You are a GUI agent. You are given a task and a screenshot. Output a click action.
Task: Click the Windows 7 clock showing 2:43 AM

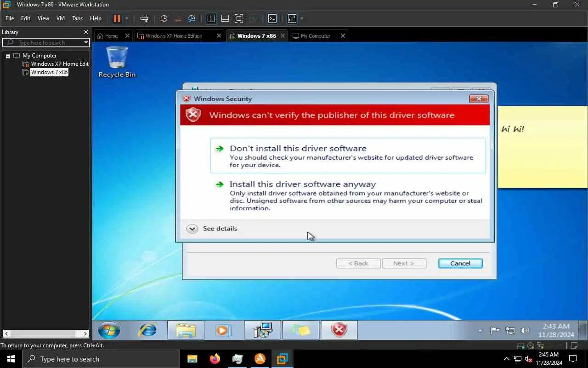[x=556, y=330]
